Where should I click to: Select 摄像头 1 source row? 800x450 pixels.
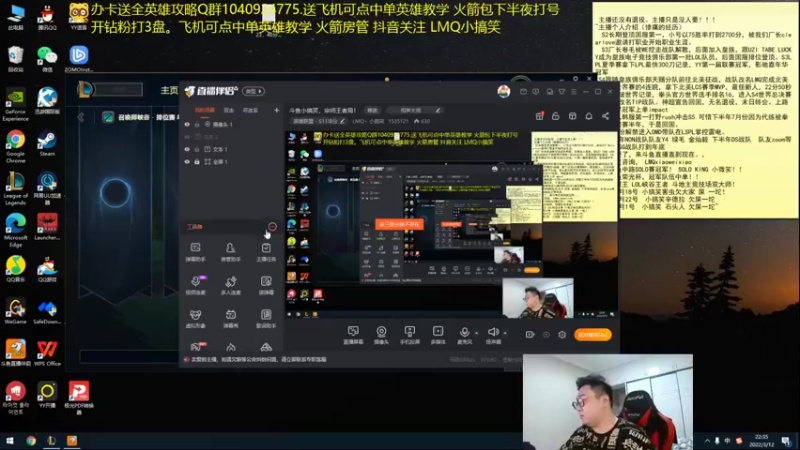[230, 124]
